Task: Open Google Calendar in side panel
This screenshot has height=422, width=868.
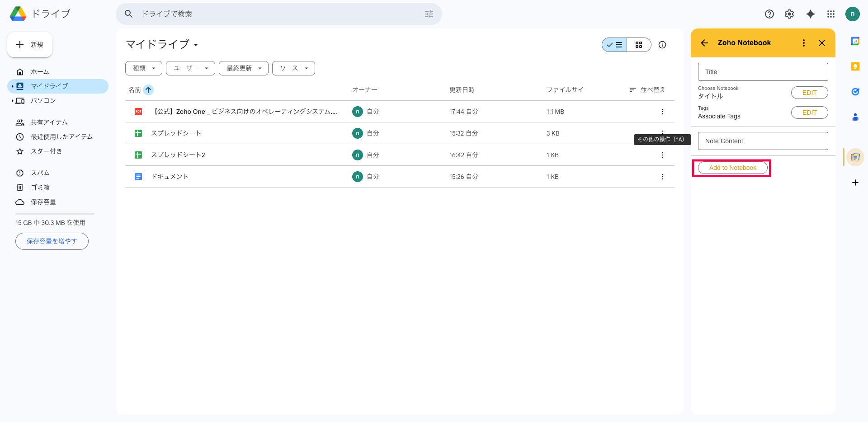Action: (855, 41)
